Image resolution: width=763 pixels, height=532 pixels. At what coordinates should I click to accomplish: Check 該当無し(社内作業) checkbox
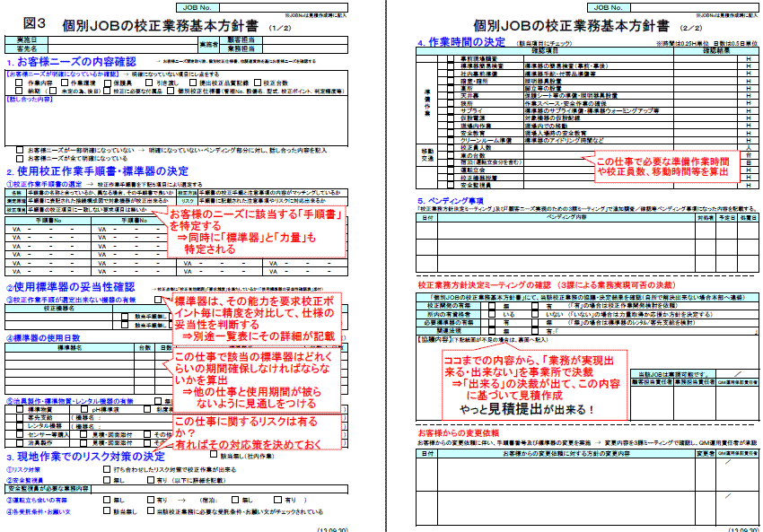tap(213, 454)
